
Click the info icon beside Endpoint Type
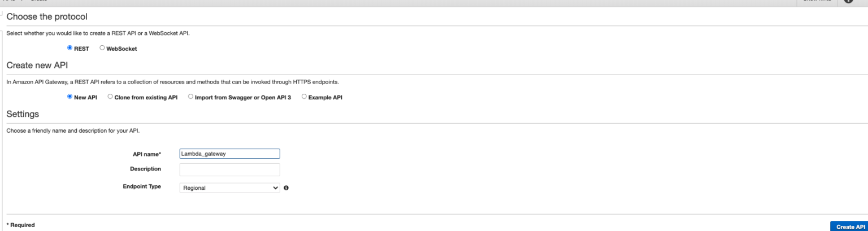tap(286, 188)
